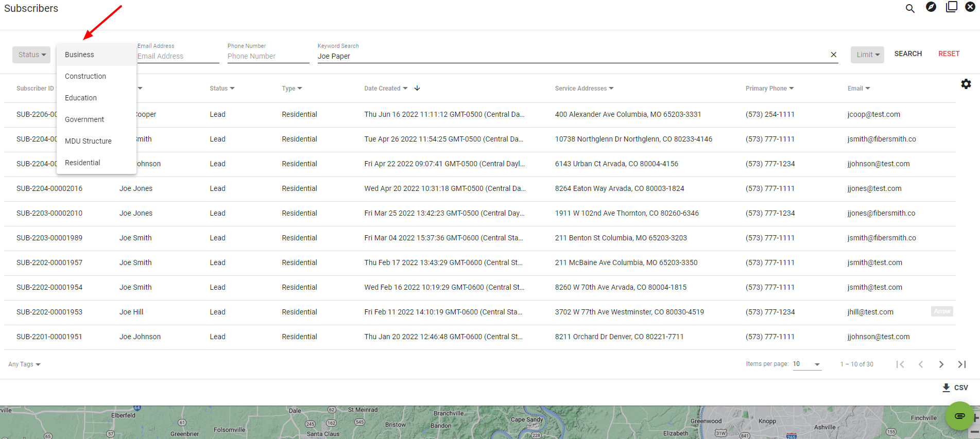Clear the keyword search text

pos(834,55)
